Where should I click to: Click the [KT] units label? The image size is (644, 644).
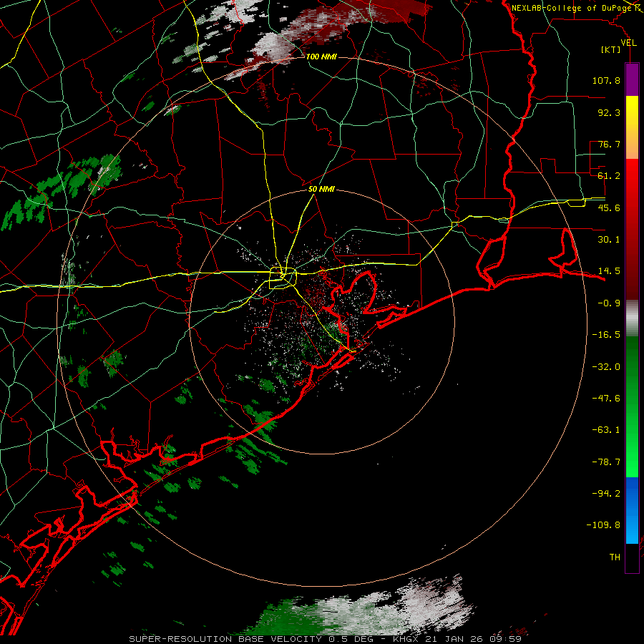611,49
